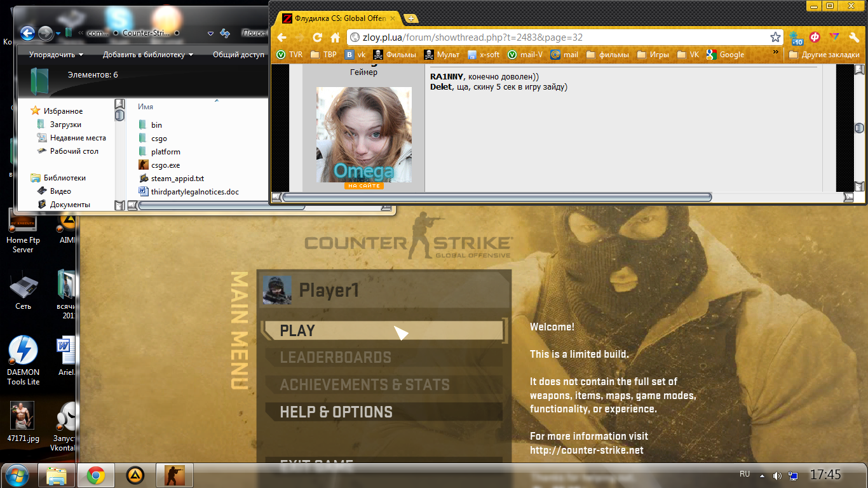Open Windows Start menu

pos(17,475)
